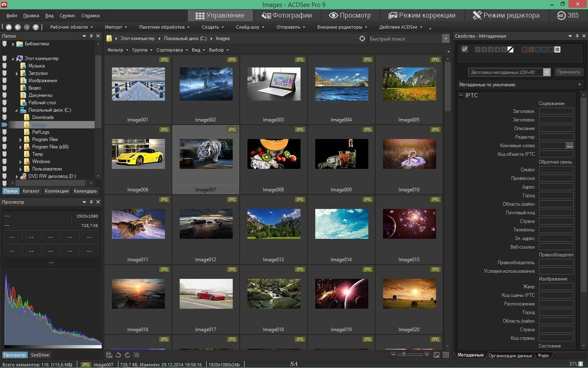Close the Папки panel
The image size is (588, 368).
point(98,36)
